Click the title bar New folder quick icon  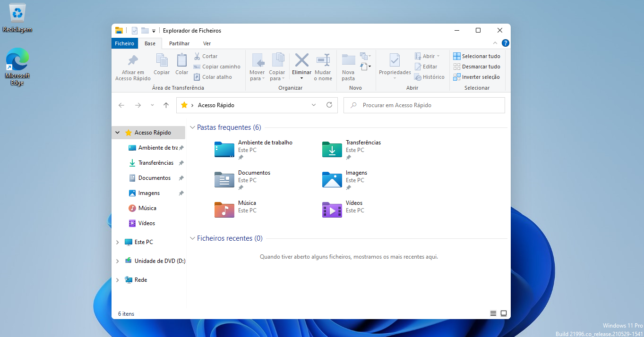coord(145,31)
